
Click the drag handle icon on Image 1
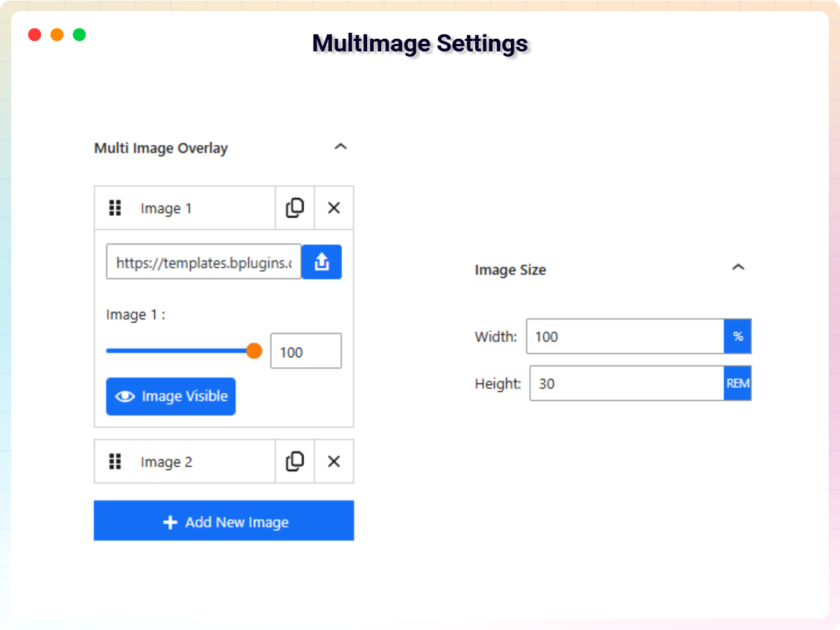pyautogui.click(x=115, y=208)
